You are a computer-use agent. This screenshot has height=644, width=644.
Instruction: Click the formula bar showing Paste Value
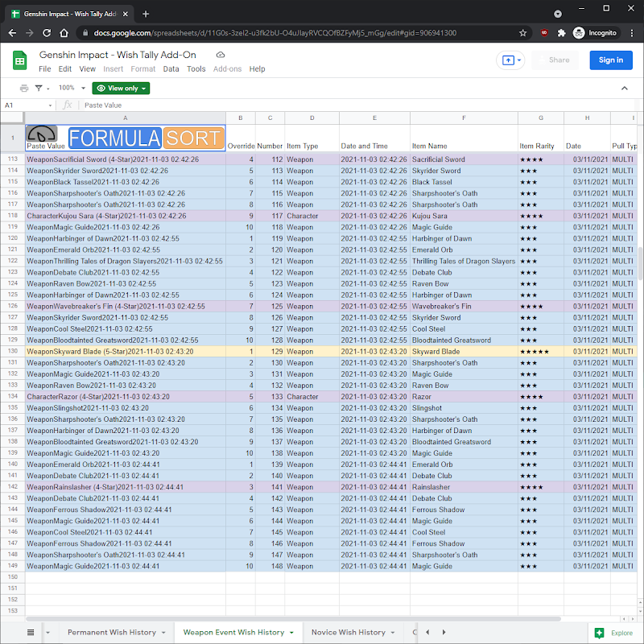(357, 105)
